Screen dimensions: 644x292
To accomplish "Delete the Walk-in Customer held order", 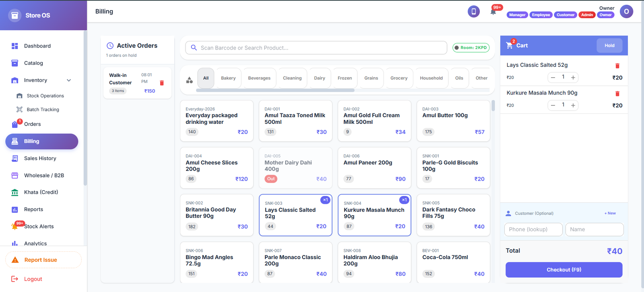I will pyautogui.click(x=162, y=83).
